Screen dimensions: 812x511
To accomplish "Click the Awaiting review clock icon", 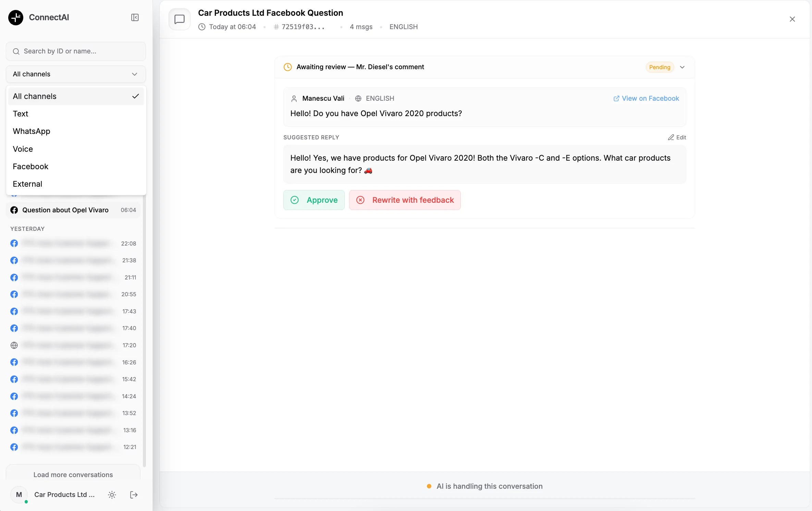I will click(x=288, y=67).
